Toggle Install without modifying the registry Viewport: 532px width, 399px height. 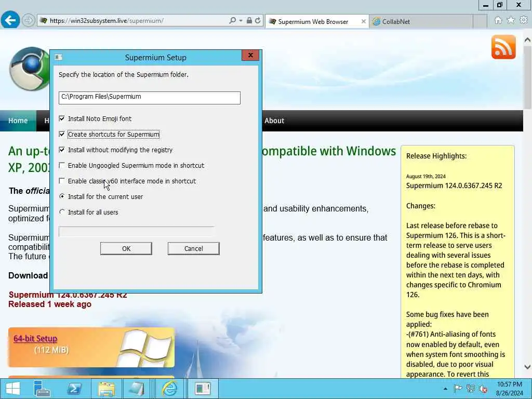pyautogui.click(x=62, y=150)
